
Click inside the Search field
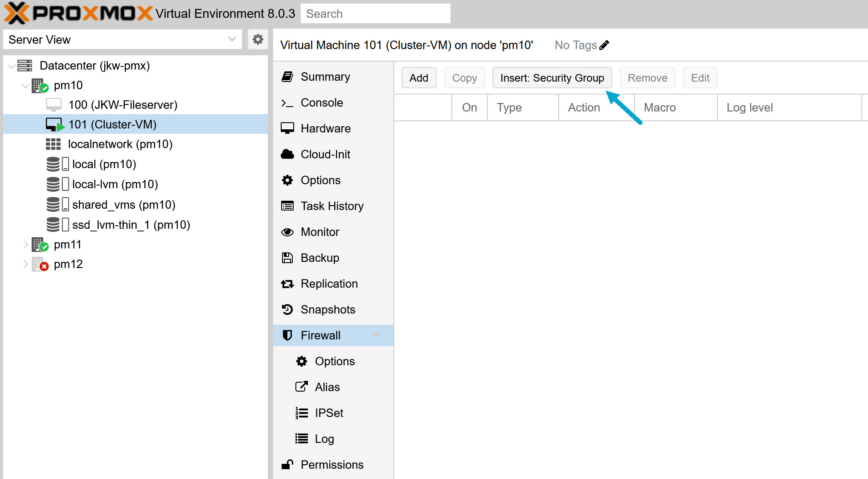pos(375,13)
